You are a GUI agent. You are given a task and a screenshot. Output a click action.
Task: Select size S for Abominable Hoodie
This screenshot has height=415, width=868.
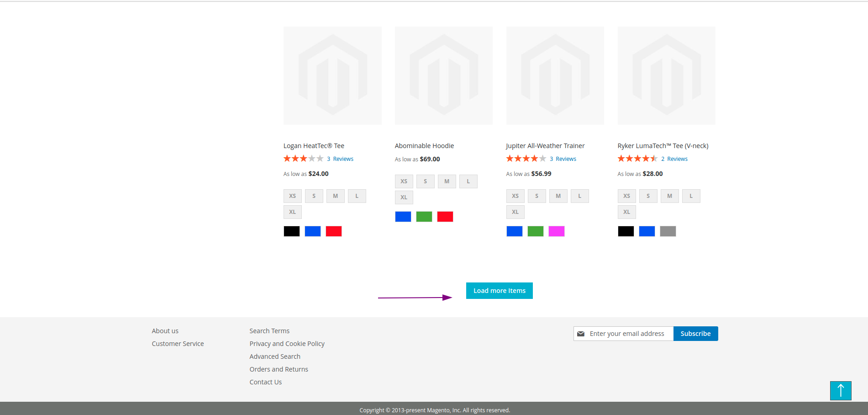tap(426, 181)
